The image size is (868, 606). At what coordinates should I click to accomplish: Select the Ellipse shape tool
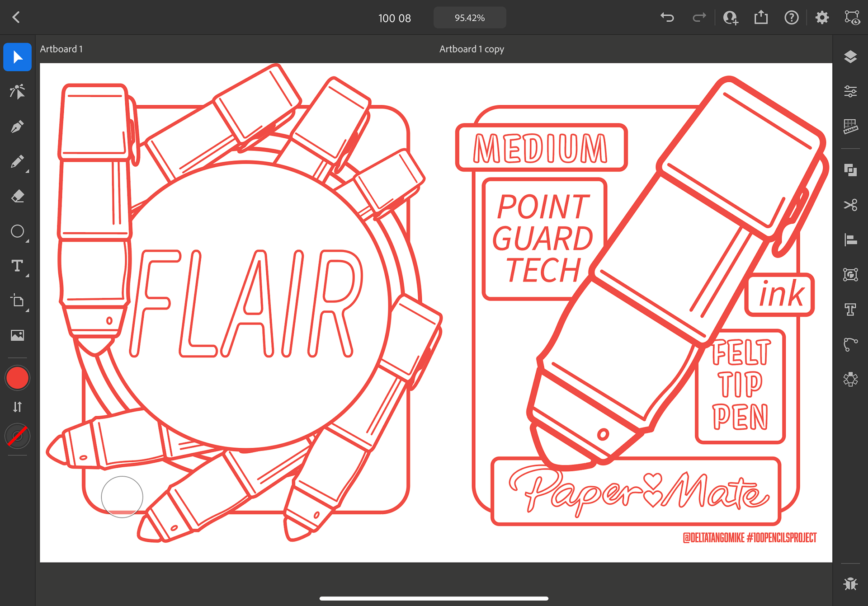[x=18, y=231]
